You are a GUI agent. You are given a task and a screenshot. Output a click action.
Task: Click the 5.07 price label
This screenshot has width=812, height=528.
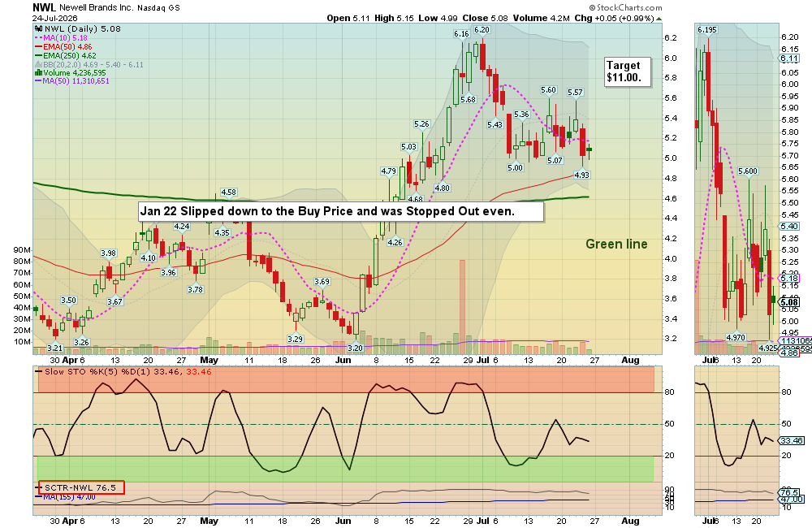pos(555,161)
